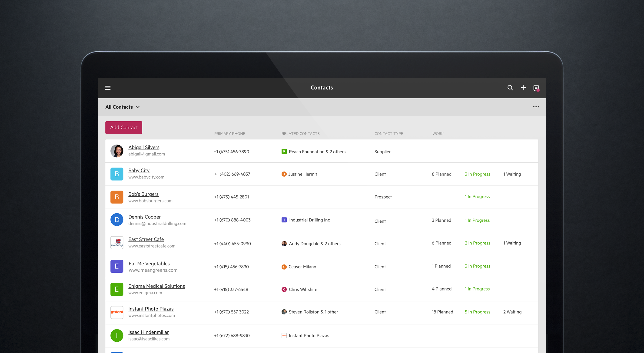
Task: Click Baby City's blue avatar icon
Action: (116, 174)
